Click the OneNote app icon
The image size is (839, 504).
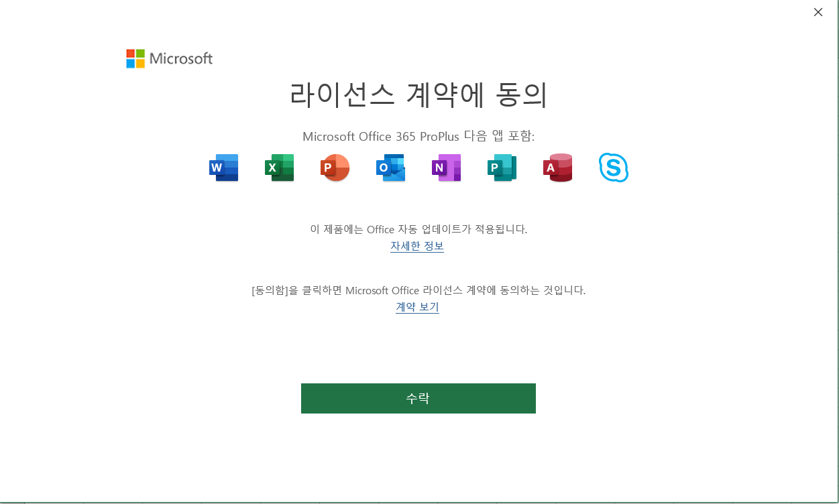[x=446, y=168]
